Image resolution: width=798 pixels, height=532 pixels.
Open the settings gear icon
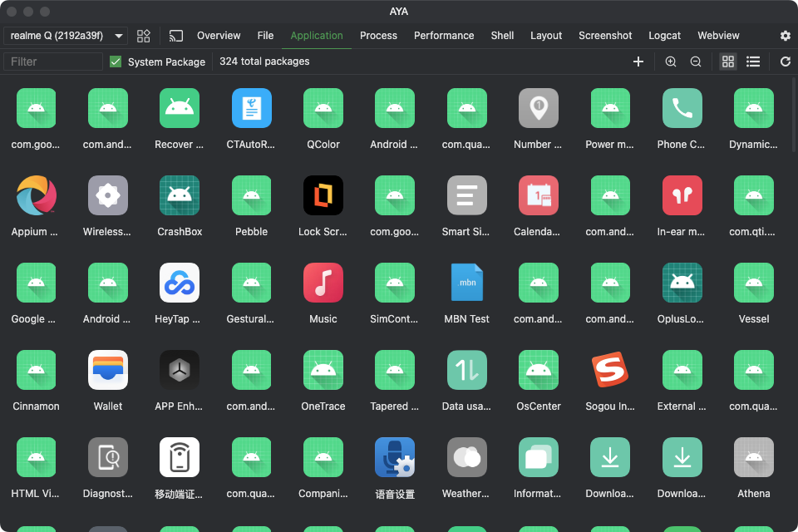tap(786, 36)
